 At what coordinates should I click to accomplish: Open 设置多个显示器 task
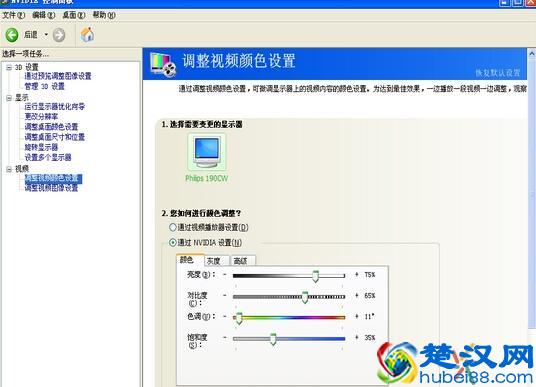pyautogui.click(x=48, y=157)
